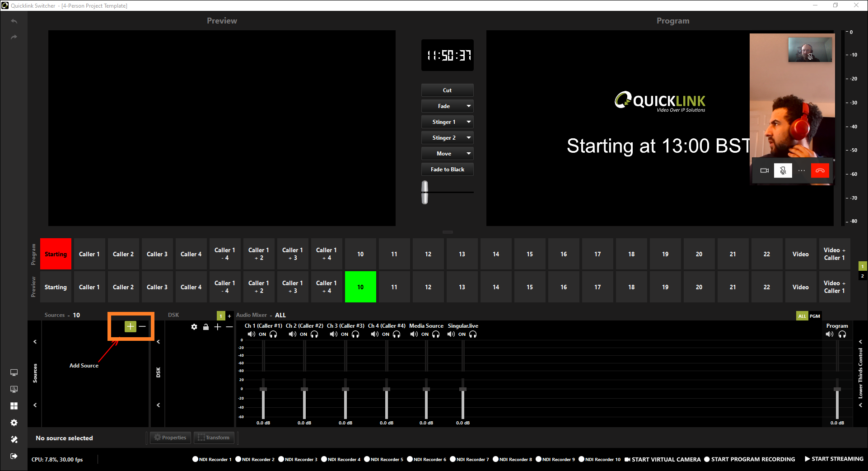The image size is (868, 471).
Task: Monitor Singular.live with headphones icon
Action: pyautogui.click(x=473, y=334)
